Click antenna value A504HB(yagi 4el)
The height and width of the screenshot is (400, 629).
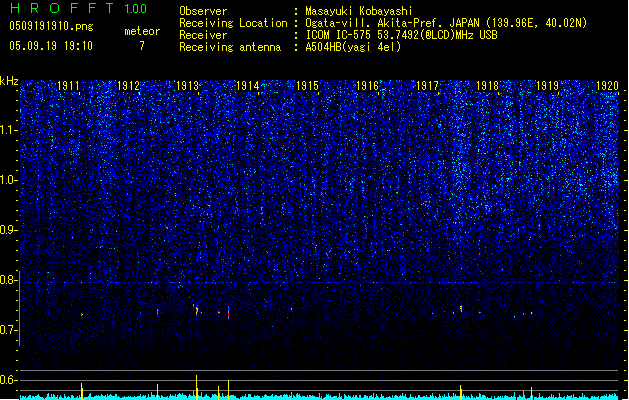tap(353, 47)
